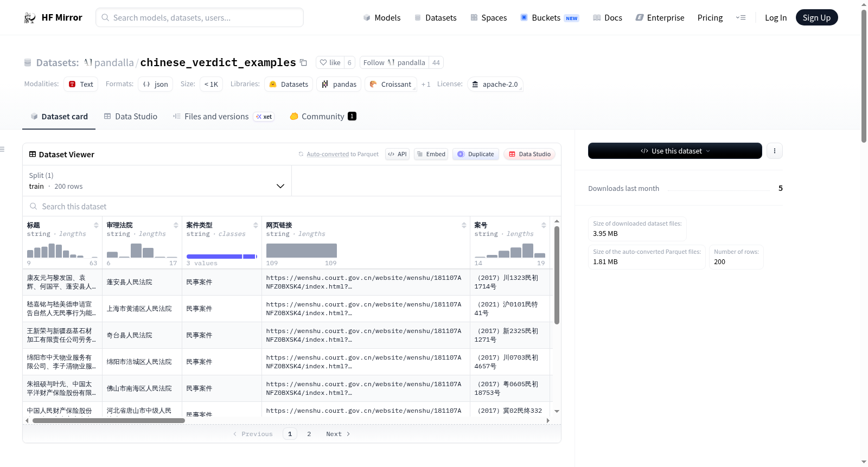Open Data Studio from the viewer header
868x467 pixels.
point(529,154)
